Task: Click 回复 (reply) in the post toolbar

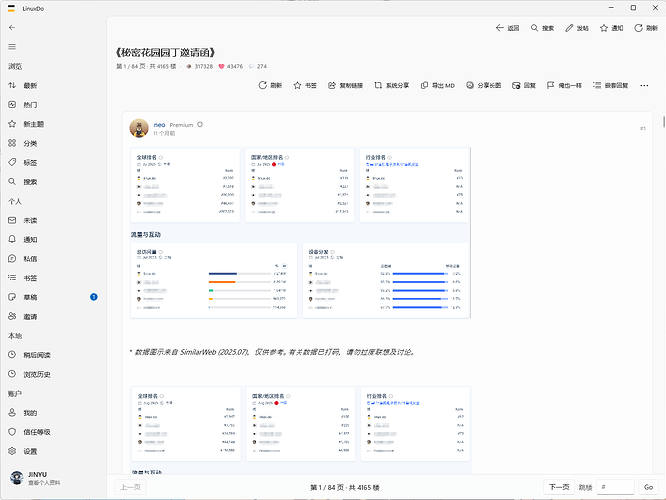Action: pos(524,85)
